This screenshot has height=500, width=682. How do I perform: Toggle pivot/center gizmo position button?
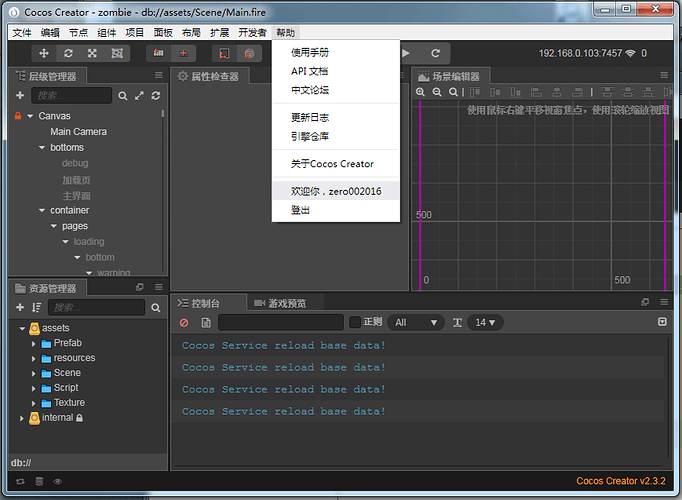158,53
